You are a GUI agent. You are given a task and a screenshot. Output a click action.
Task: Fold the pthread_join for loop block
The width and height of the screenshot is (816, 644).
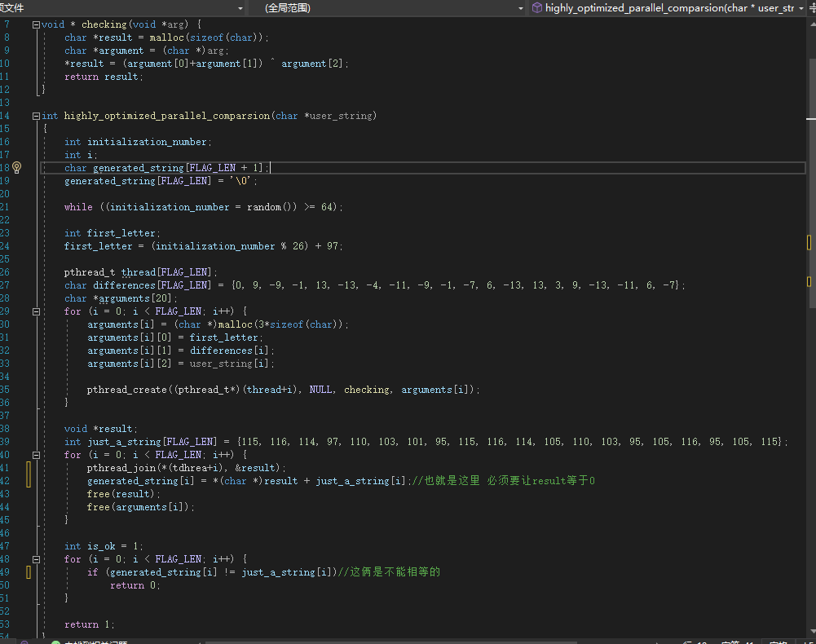pos(36,455)
